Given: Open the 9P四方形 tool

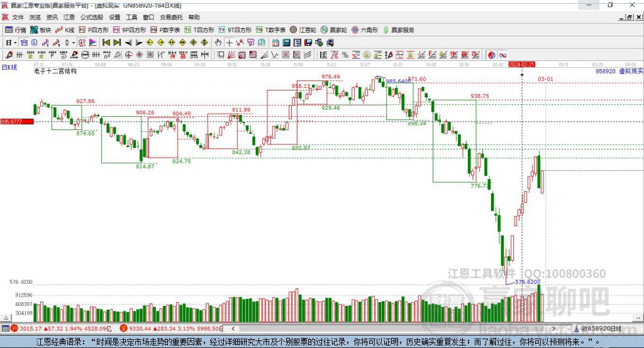Looking at the screenshot, I should (130, 30).
